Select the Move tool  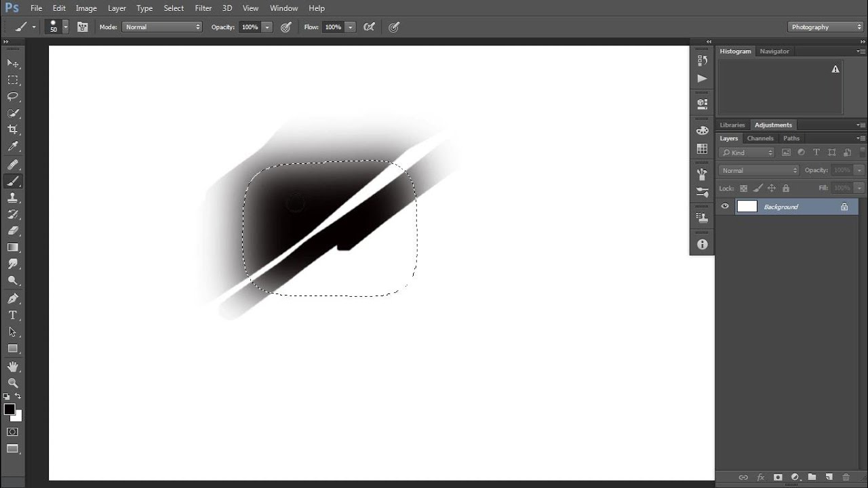(13, 63)
